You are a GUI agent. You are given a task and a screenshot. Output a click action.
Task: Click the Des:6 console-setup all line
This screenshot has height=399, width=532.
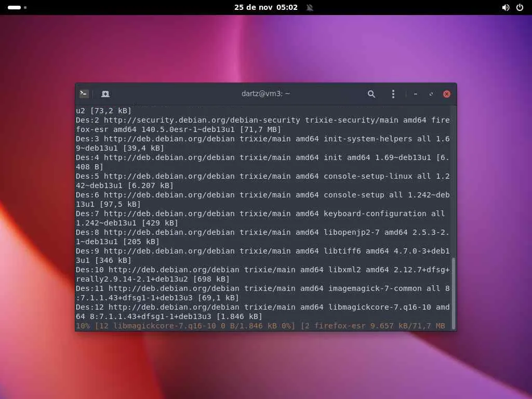click(262, 195)
